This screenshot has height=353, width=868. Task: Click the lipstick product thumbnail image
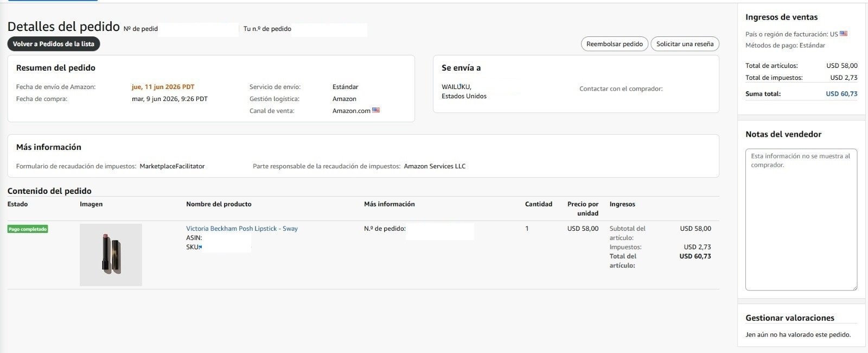(x=111, y=255)
